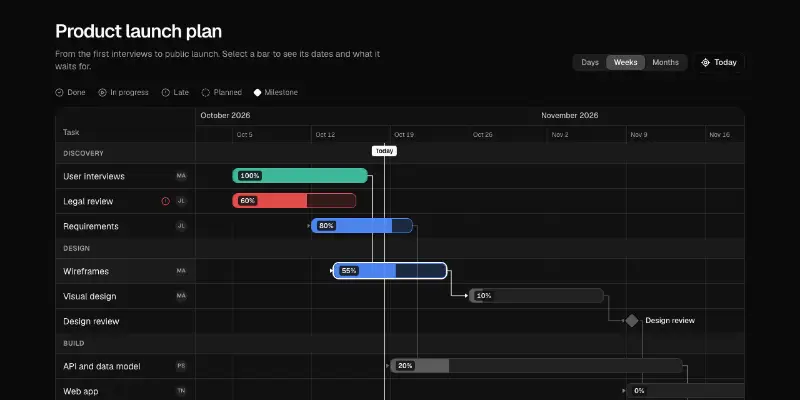The width and height of the screenshot is (800, 400).
Task: Click the Late legend clock icon
Action: coord(165,92)
